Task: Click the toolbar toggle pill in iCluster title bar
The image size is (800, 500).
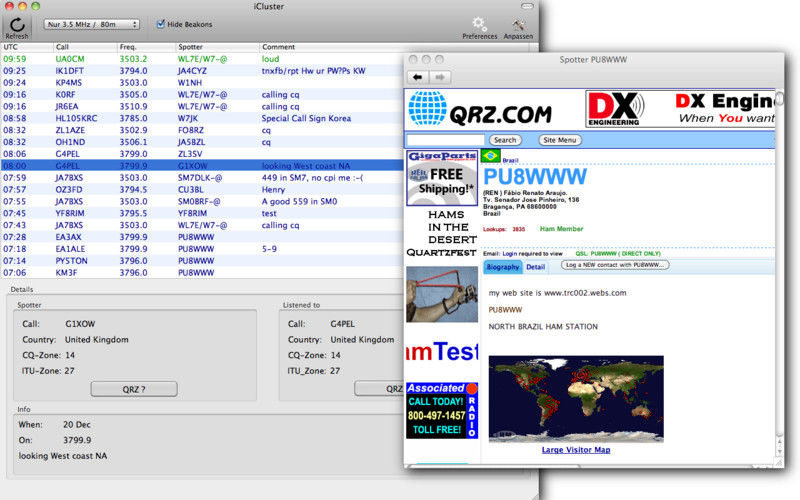Action: tap(527, 6)
